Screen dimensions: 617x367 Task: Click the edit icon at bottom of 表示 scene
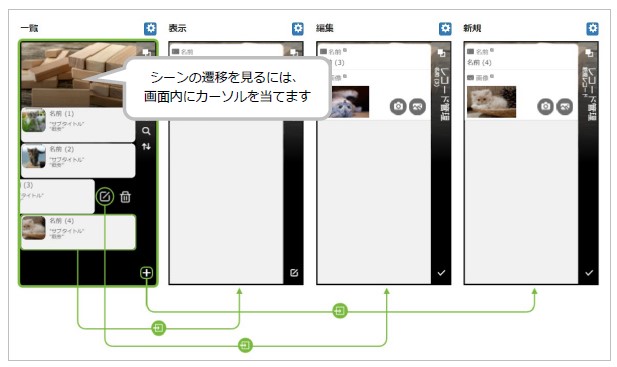pos(294,273)
